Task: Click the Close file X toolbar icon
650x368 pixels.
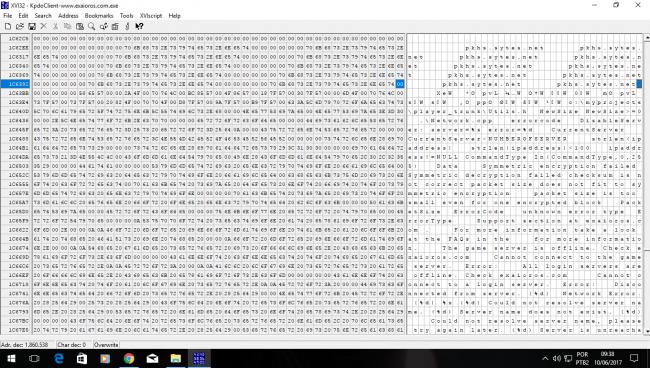Action: tap(44, 27)
